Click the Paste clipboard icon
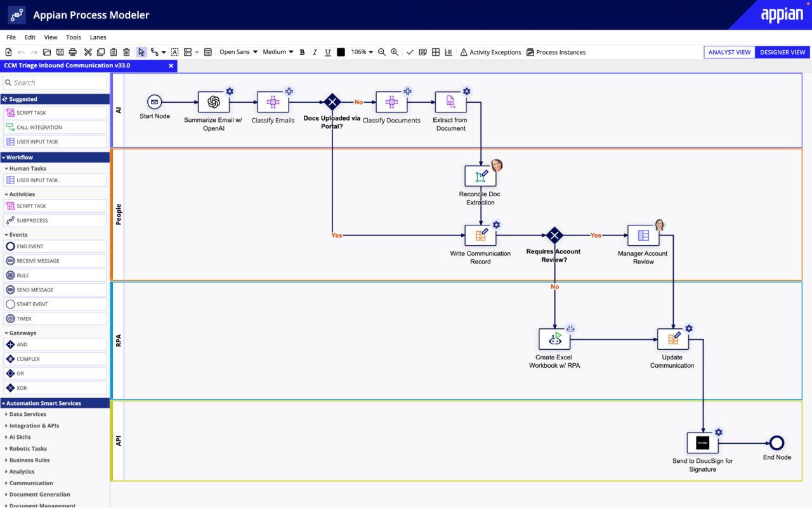 (114, 52)
